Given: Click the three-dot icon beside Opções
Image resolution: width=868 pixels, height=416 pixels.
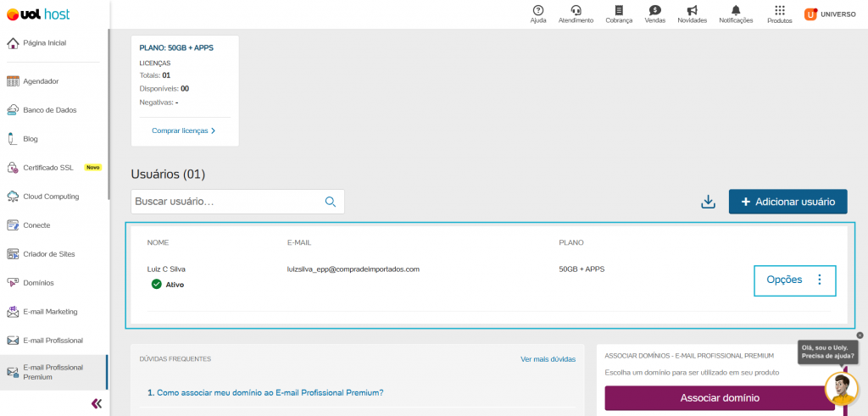Looking at the screenshot, I should [820, 280].
